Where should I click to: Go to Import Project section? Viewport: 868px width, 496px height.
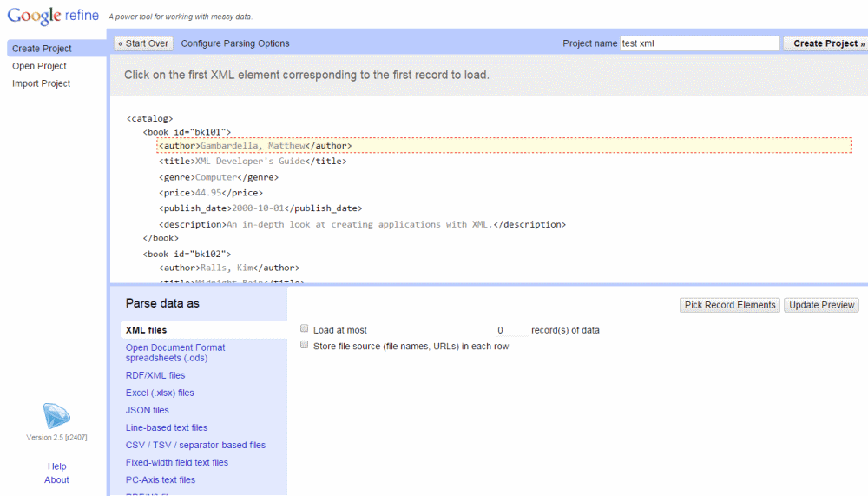coord(42,83)
